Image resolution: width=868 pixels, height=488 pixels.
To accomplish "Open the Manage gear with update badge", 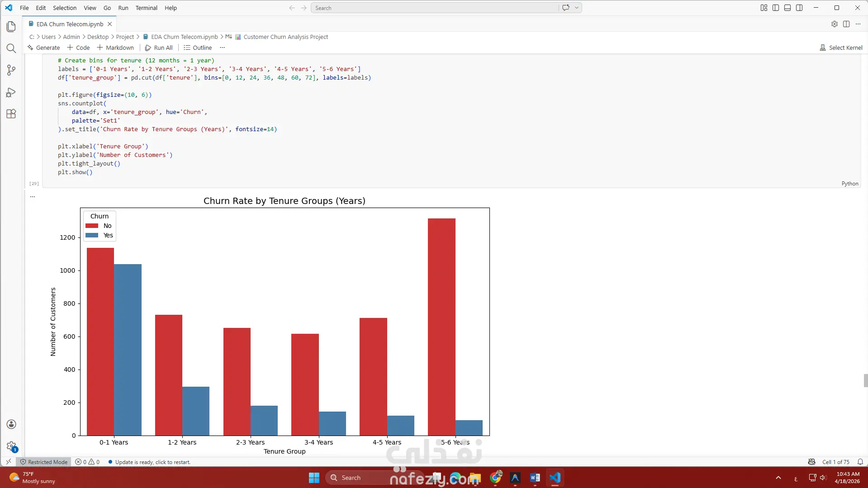I will point(11,446).
